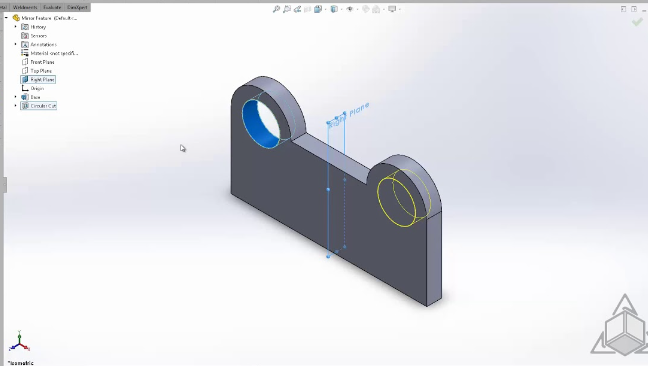Click the Annotations folder icon
This screenshot has height=366, width=648.
[x=25, y=44]
